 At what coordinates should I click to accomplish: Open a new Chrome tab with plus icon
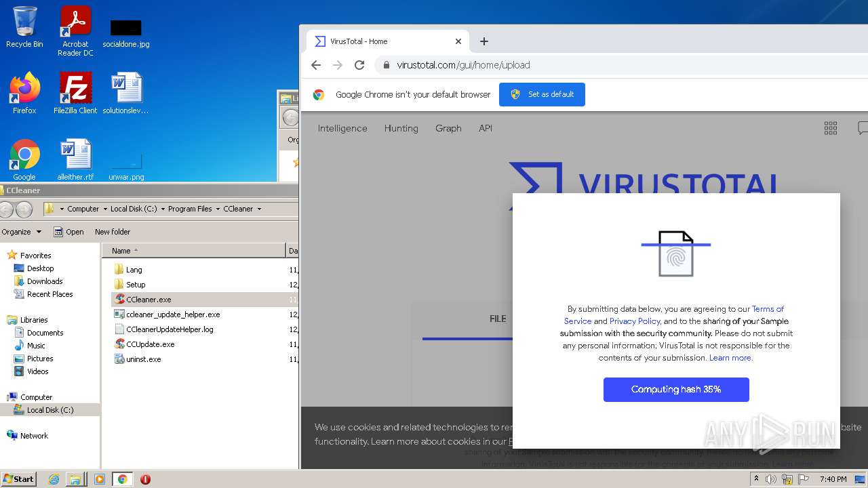(x=484, y=41)
